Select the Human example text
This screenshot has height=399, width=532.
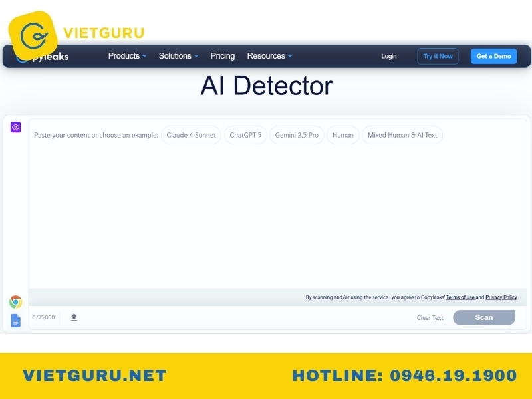pos(342,135)
